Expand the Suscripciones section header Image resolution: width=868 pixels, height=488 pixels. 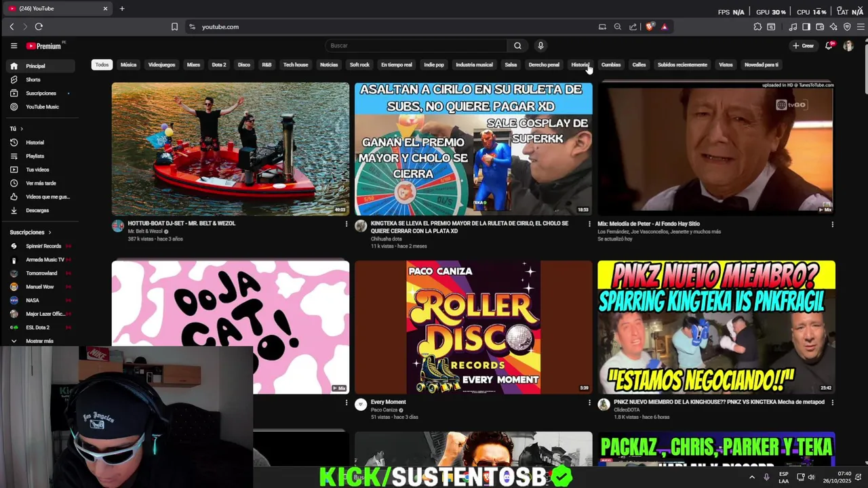point(31,232)
